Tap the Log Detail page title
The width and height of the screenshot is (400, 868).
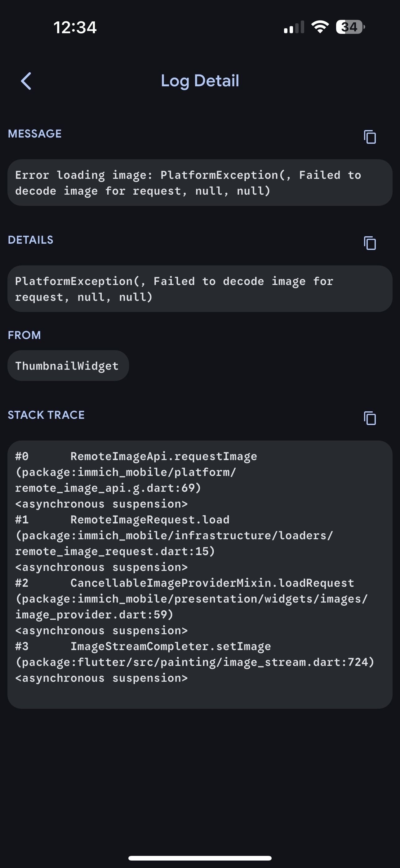pyautogui.click(x=200, y=81)
